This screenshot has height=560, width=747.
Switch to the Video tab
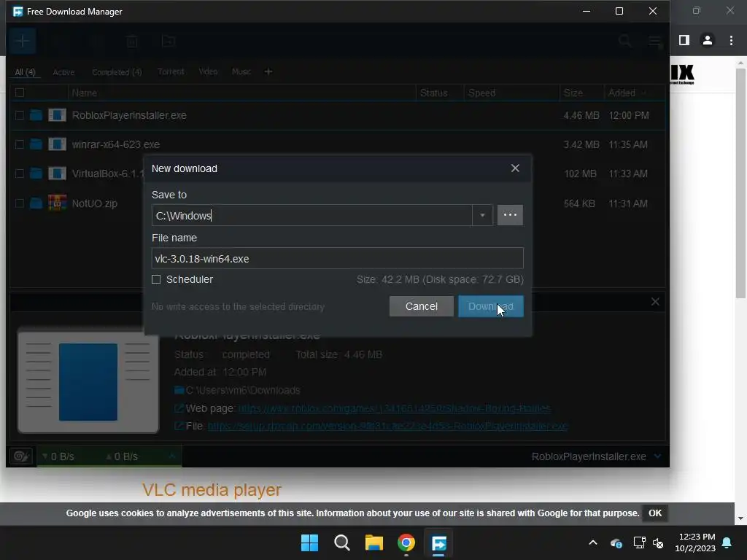(x=208, y=71)
